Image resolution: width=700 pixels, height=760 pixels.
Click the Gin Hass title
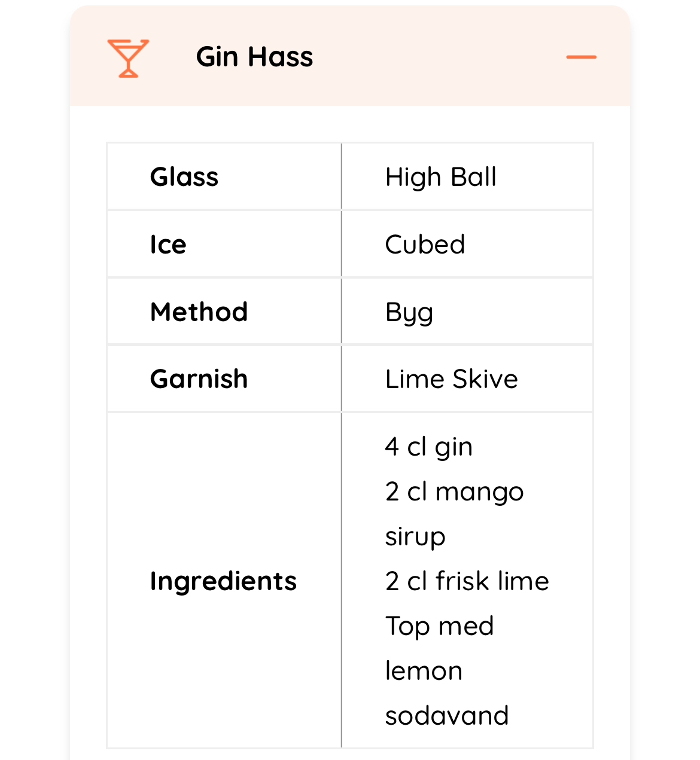tap(254, 57)
